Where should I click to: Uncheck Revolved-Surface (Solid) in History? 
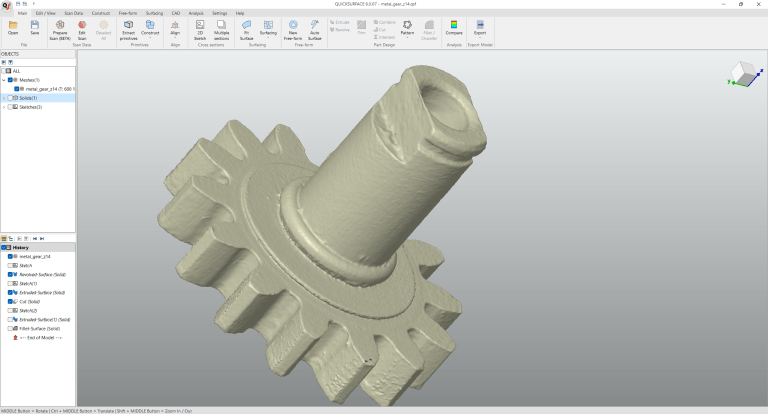point(10,274)
